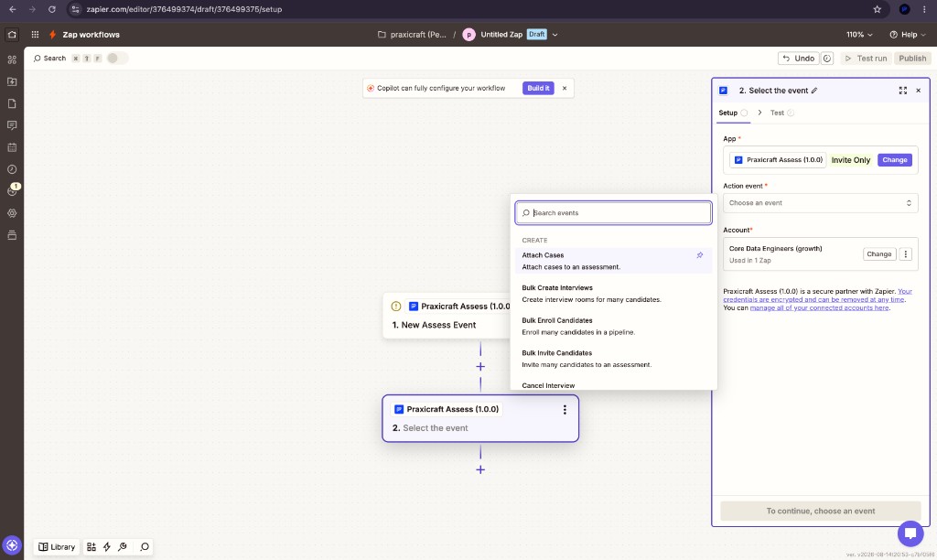Click the add-apps grid plus toolbar icon
Viewport: 937px width, 560px height.
(x=91, y=547)
